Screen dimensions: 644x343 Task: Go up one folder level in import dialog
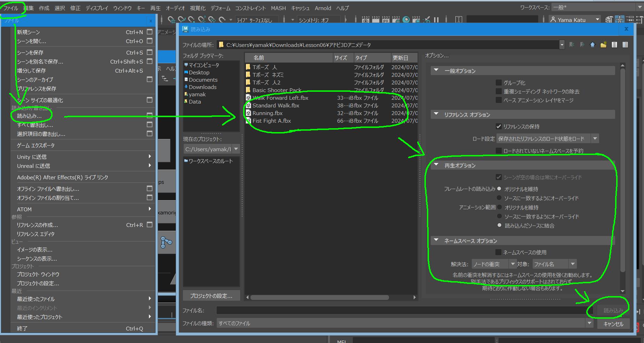593,44
